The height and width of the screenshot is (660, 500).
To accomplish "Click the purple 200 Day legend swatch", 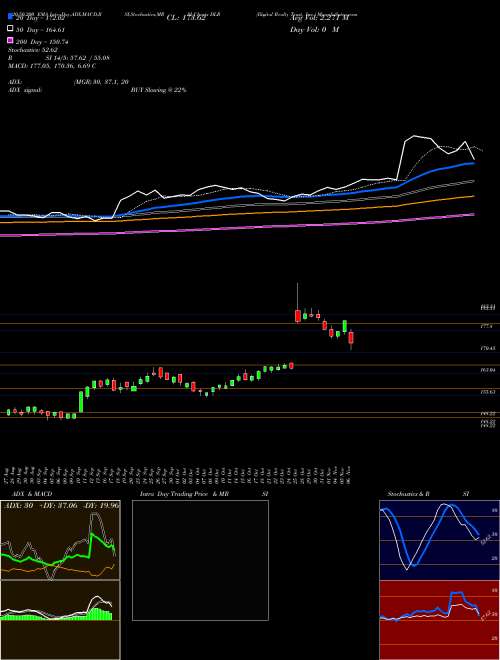I will click(x=10, y=41).
